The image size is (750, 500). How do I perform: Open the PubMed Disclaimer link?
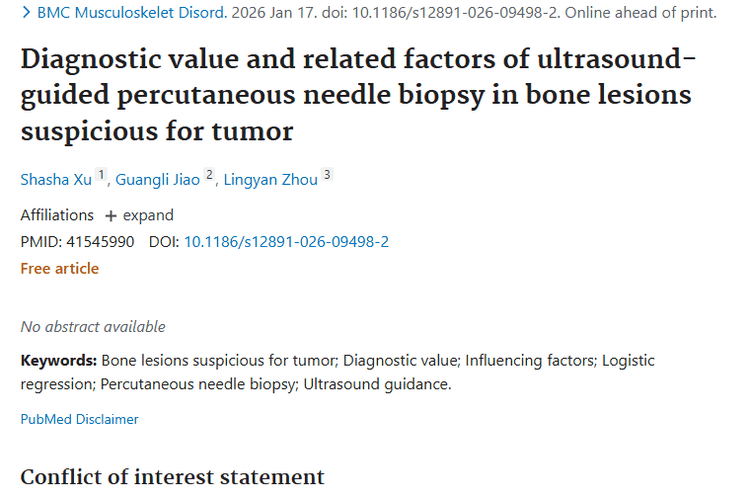(79, 419)
